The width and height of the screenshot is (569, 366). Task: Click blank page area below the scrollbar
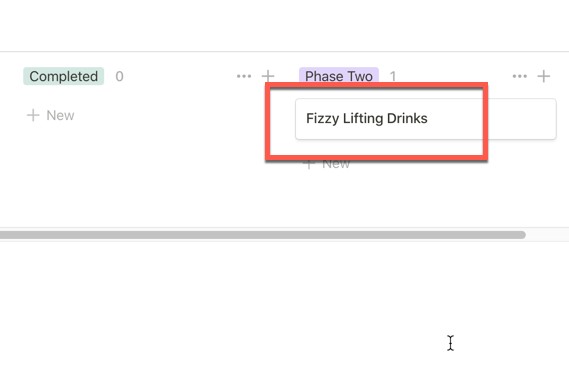coord(284,301)
